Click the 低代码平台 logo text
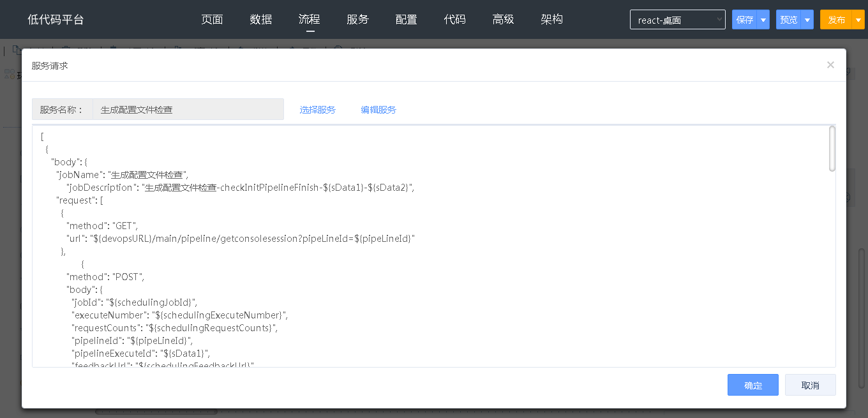868x418 pixels. coord(56,20)
